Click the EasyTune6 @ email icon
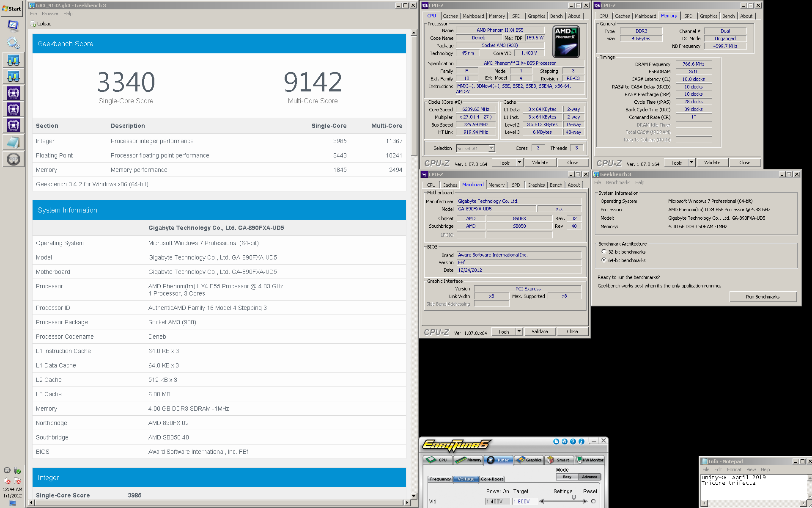Screen dimensions: 812x508 tap(565, 442)
